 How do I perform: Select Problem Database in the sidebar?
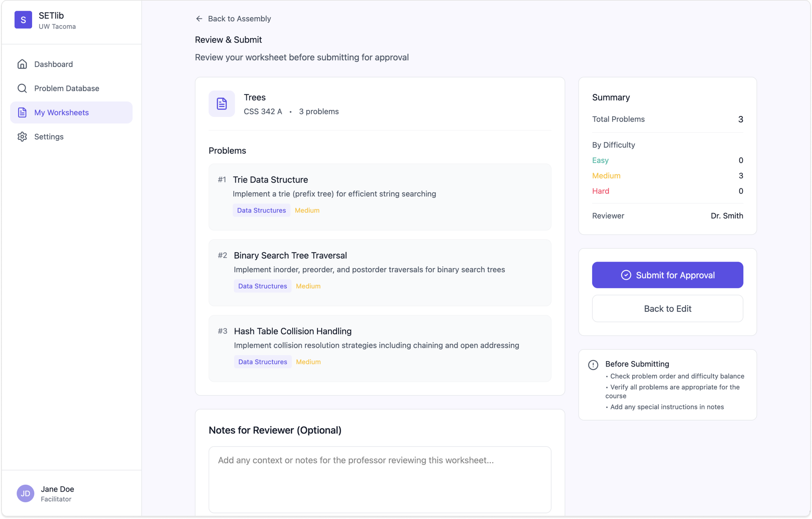(x=66, y=88)
